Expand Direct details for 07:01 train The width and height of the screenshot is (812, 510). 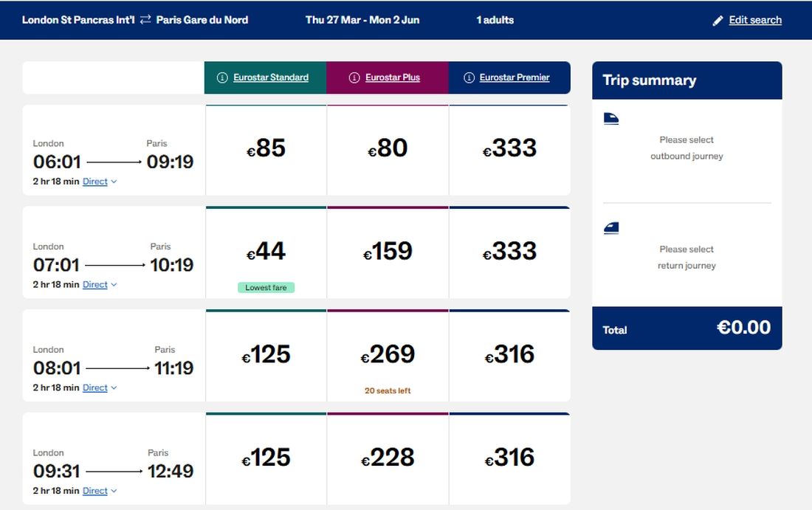(x=100, y=285)
